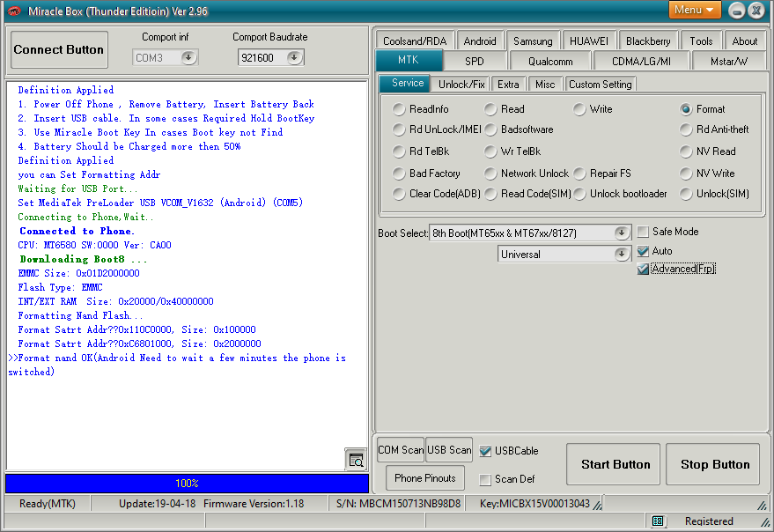Click the "CPU: MT6580 SW:0000 Ver: CA00" log line
The image size is (774, 532).
(95, 245)
